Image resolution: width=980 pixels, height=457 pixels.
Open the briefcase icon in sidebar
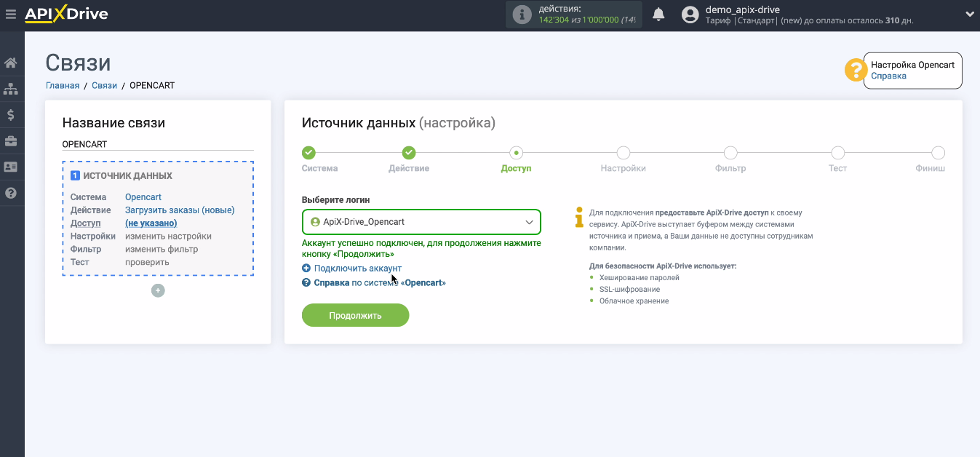pos(11,140)
